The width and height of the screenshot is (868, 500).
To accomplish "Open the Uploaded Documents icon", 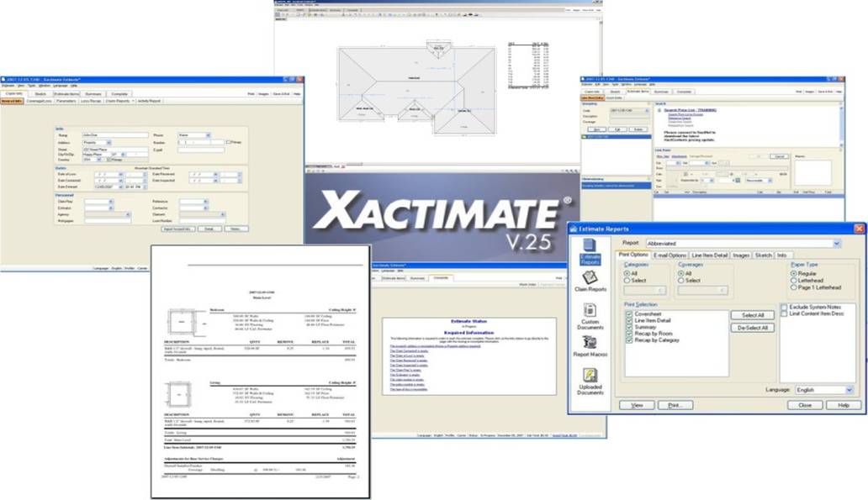I will 590,382.
